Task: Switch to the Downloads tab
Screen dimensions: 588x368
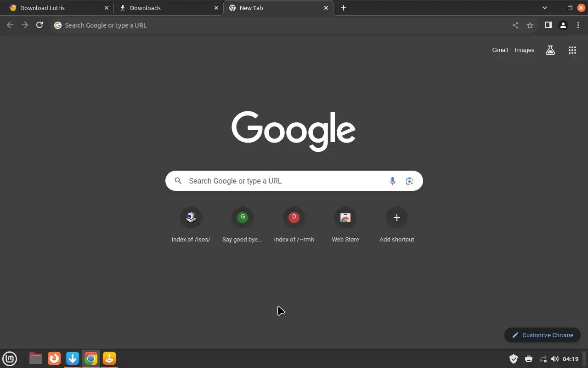Action: [x=168, y=8]
